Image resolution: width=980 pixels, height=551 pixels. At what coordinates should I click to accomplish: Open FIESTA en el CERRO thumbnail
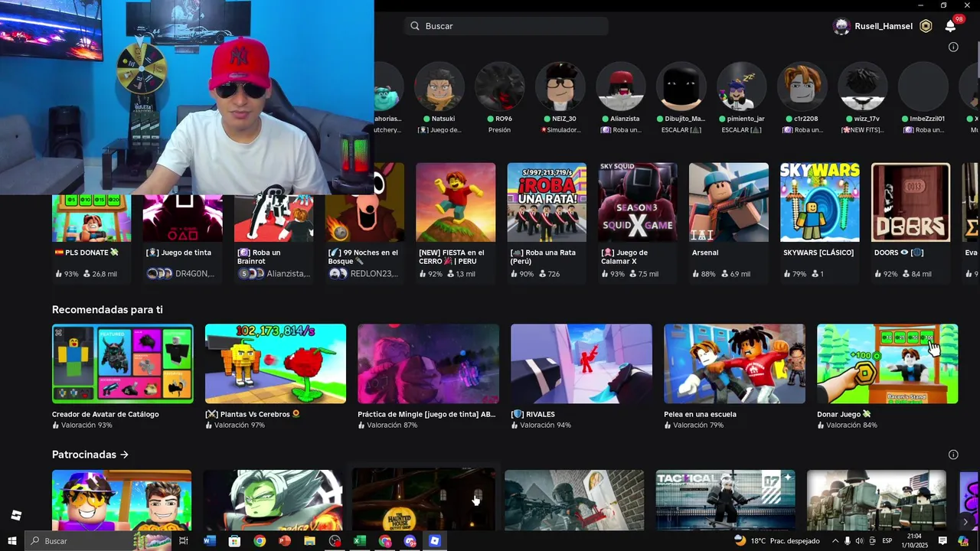(x=456, y=202)
